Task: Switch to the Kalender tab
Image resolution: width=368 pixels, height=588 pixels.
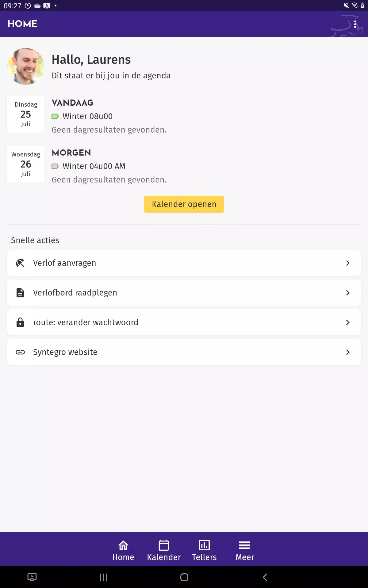Action: coord(164,550)
